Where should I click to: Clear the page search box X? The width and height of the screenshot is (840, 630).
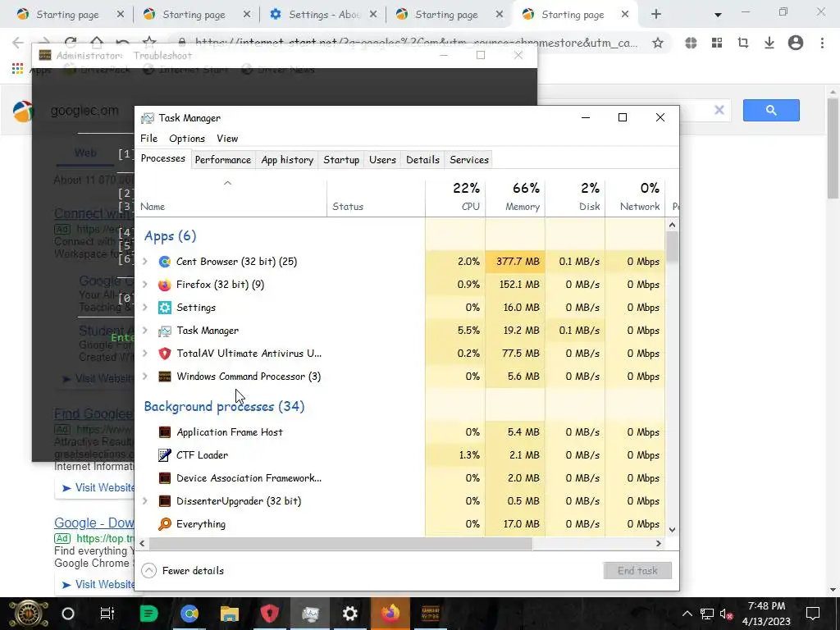(x=719, y=110)
